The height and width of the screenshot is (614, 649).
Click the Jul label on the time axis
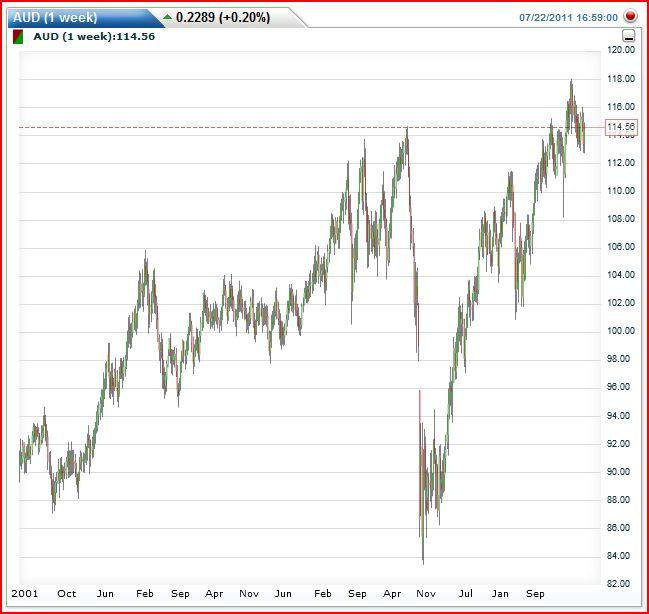tap(465, 593)
